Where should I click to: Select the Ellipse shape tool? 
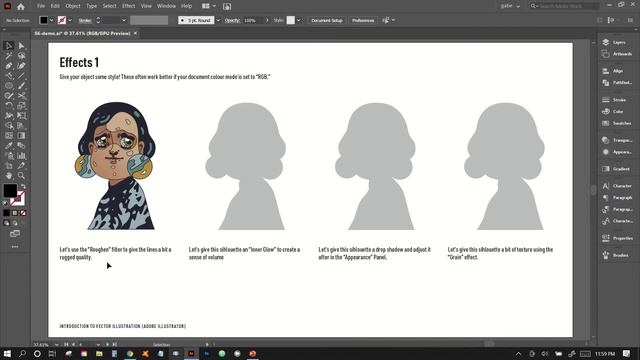pos(9,86)
